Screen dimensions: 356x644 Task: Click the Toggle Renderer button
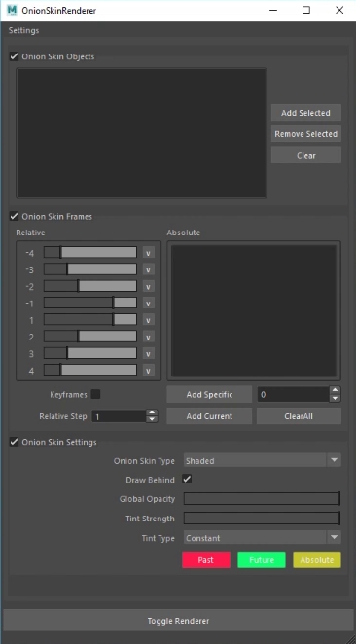[x=178, y=621]
